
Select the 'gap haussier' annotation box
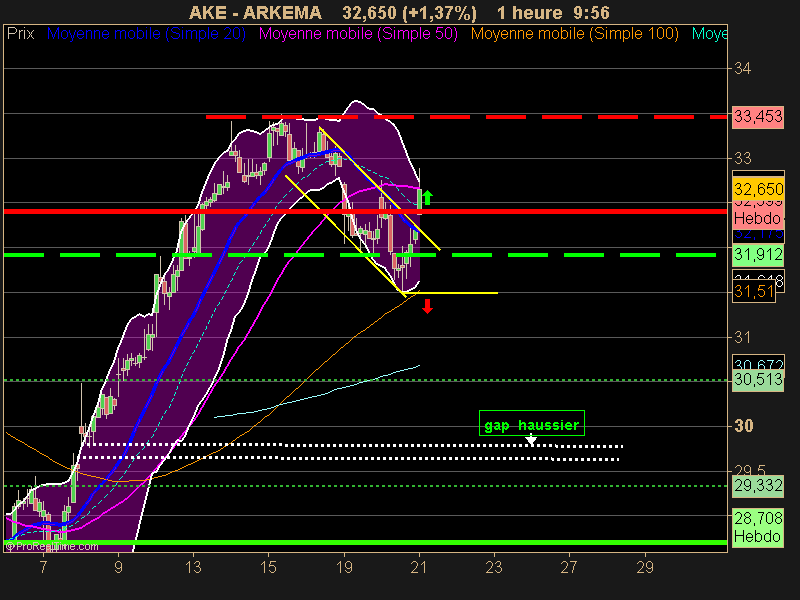coord(532,423)
